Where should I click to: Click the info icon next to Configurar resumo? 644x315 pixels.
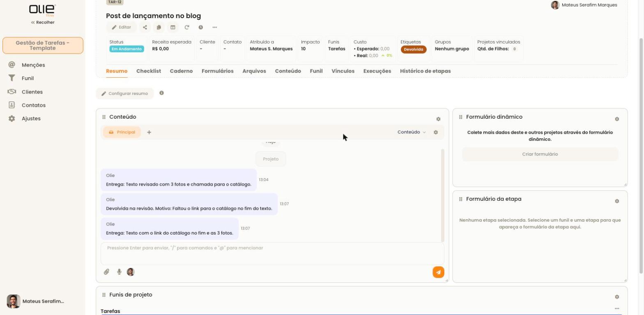click(161, 93)
